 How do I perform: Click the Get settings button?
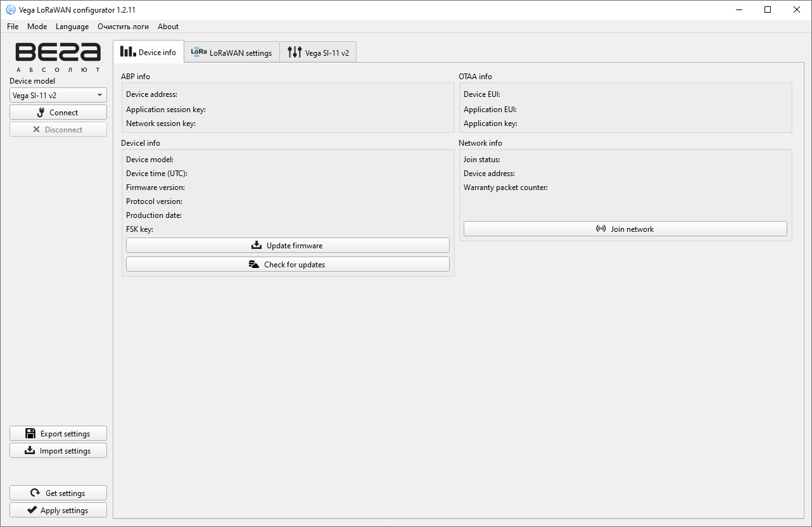coord(58,493)
